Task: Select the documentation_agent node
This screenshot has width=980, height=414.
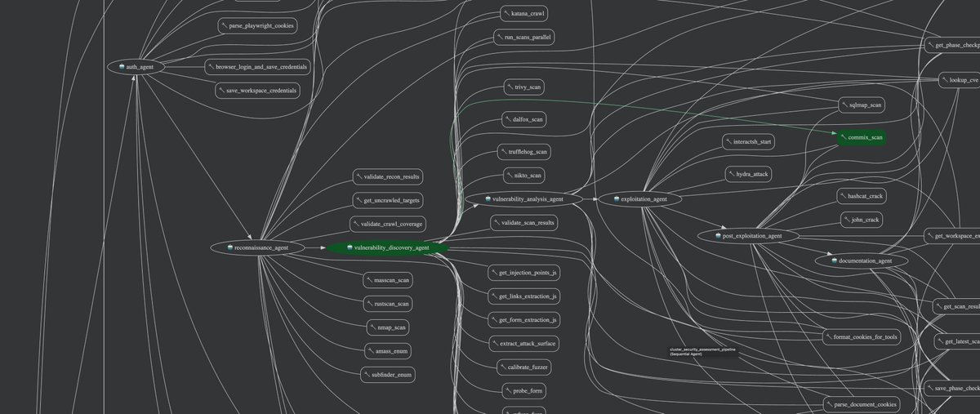Action: 862,260
